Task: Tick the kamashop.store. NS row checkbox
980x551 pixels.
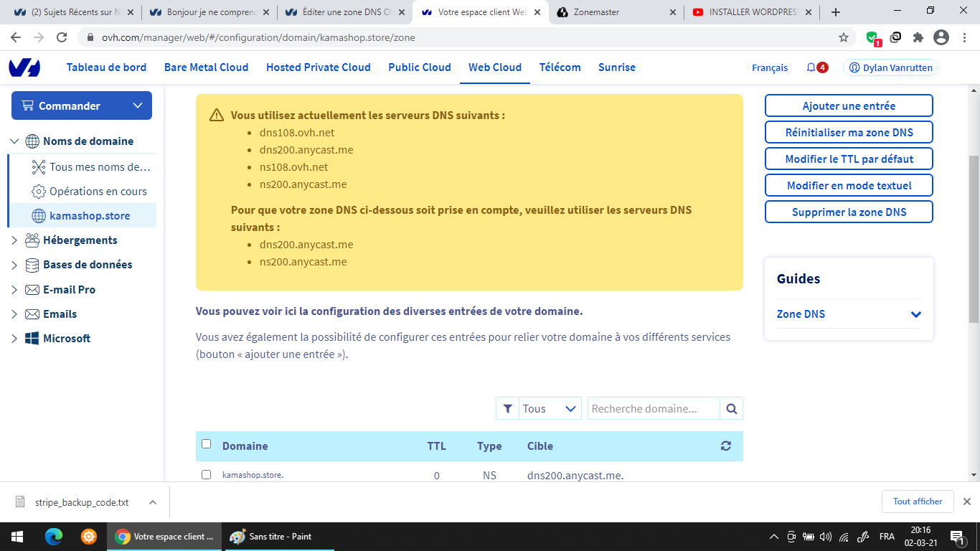Action: tap(207, 475)
